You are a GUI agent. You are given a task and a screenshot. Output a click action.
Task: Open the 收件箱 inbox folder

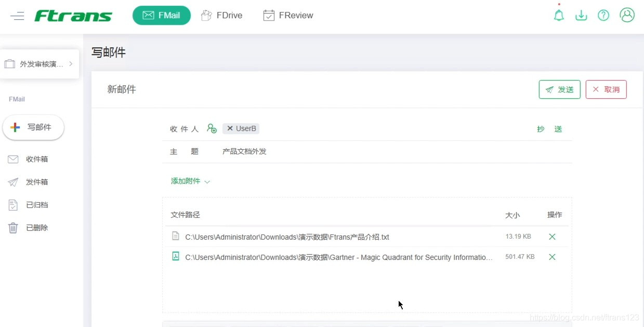[x=28, y=159]
